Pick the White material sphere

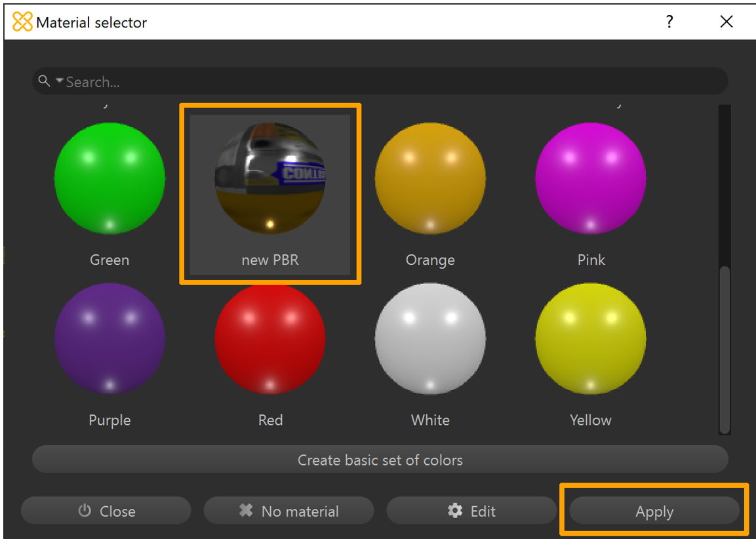(430, 338)
